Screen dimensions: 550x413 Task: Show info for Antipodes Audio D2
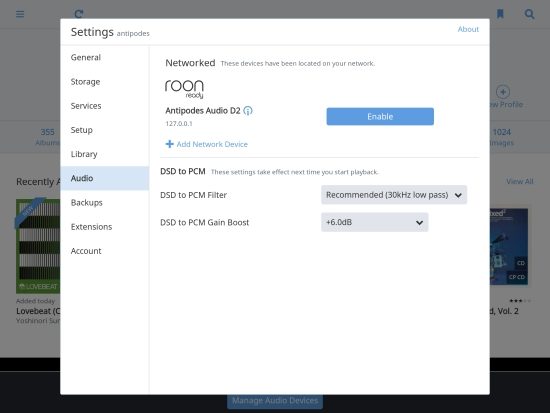248,111
